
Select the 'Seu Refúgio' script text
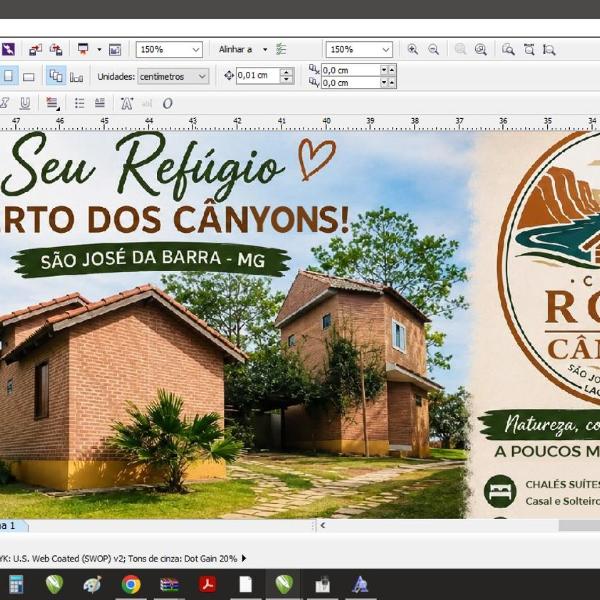[x=143, y=165]
